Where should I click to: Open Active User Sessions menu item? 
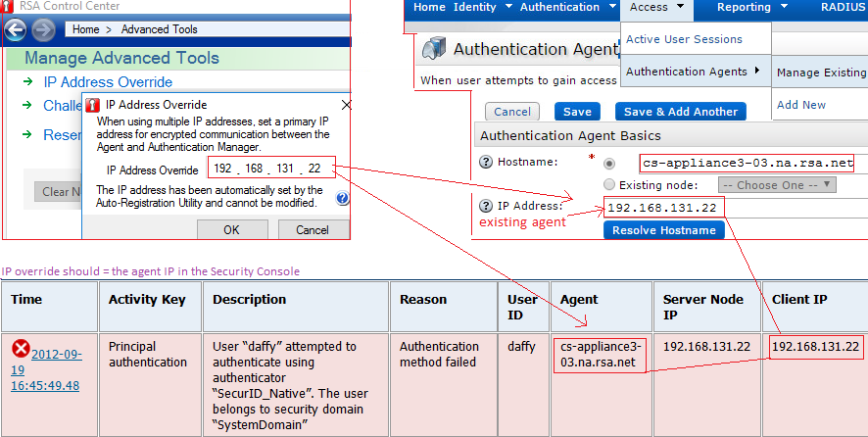(684, 39)
